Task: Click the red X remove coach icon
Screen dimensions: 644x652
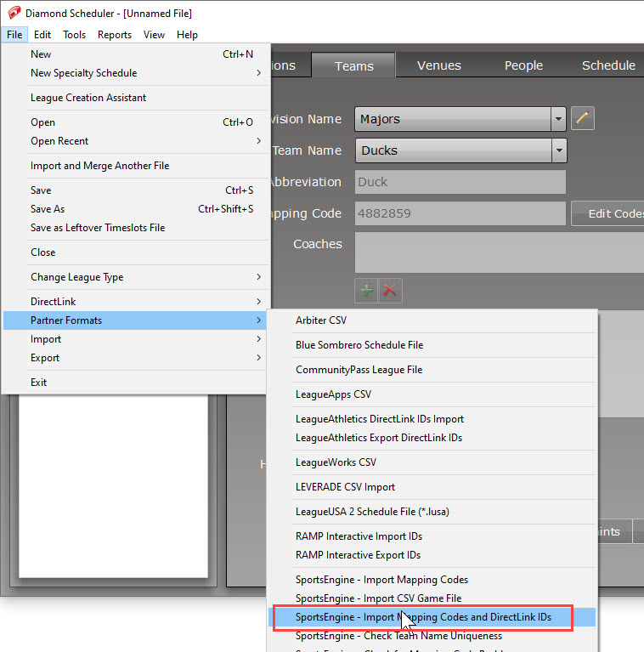Action: 390,290
